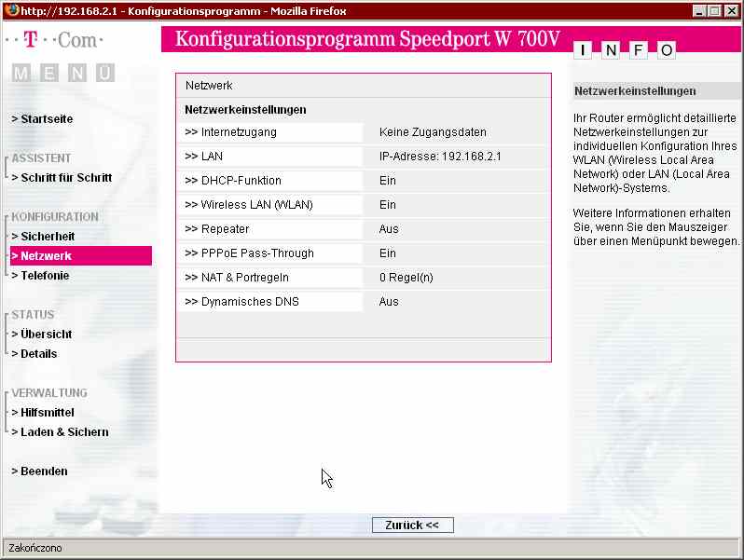Viewport: 744px width, 560px height.
Task: Click the Zurück << button
Action: [x=412, y=525]
